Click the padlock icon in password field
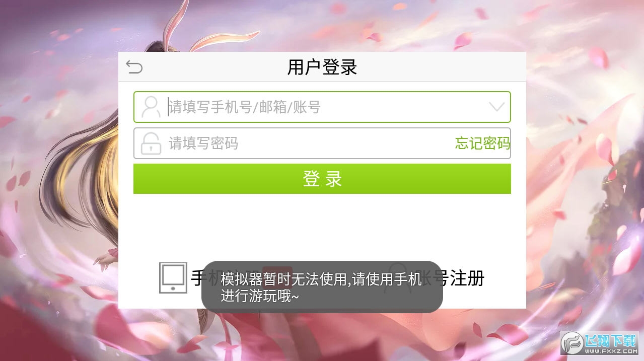 [151, 143]
